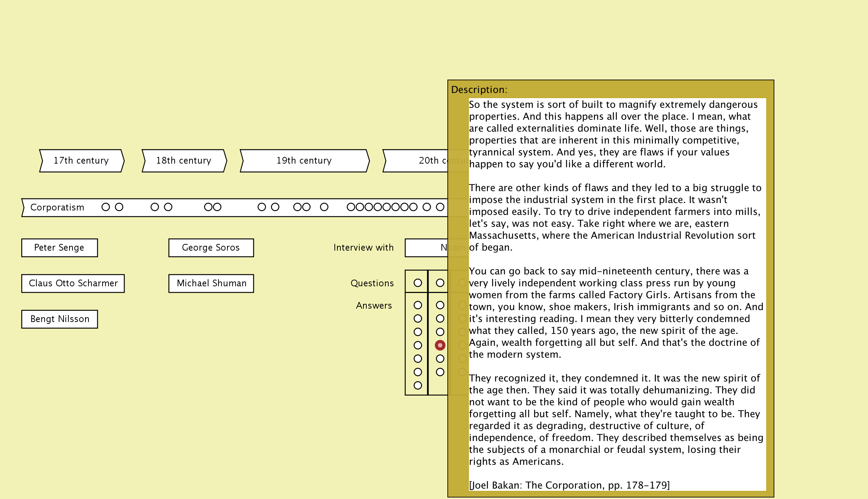Image resolution: width=868 pixels, height=499 pixels.
Task: Click bottom answer circle in first column
Action: pyautogui.click(x=418, y=386)
